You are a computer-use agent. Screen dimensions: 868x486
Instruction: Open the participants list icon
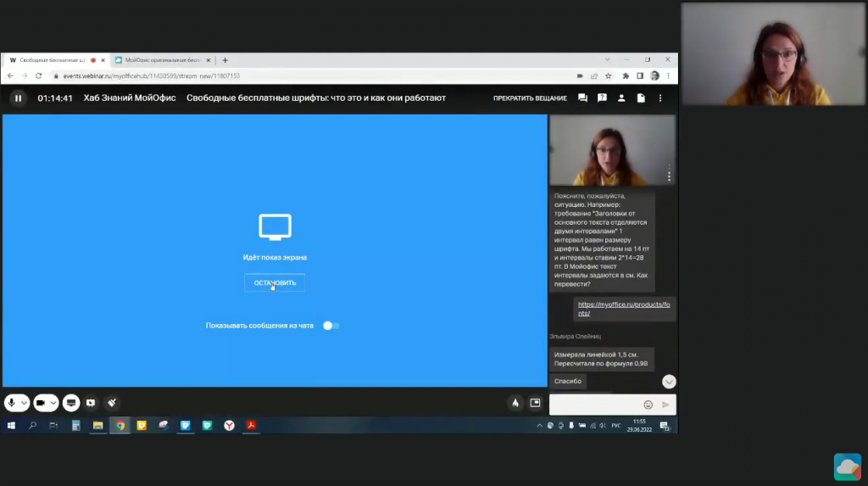click(x=621, y=98)
